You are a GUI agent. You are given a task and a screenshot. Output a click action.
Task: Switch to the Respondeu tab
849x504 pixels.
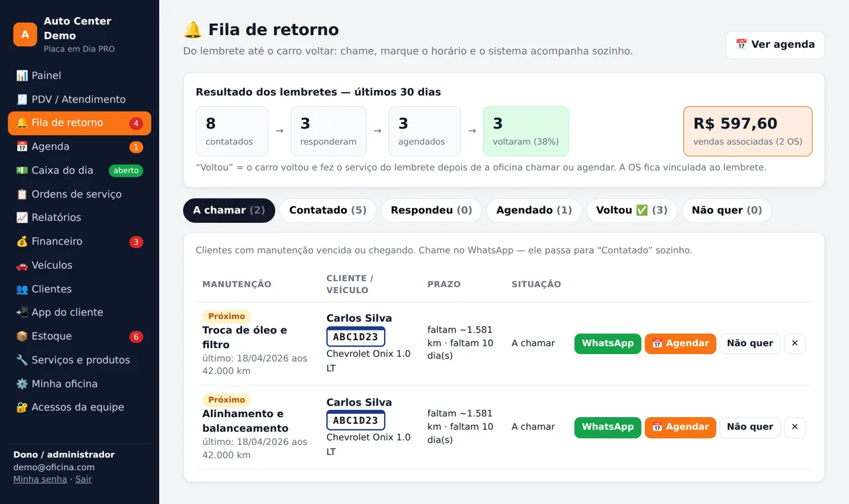(x=431, y=210)
